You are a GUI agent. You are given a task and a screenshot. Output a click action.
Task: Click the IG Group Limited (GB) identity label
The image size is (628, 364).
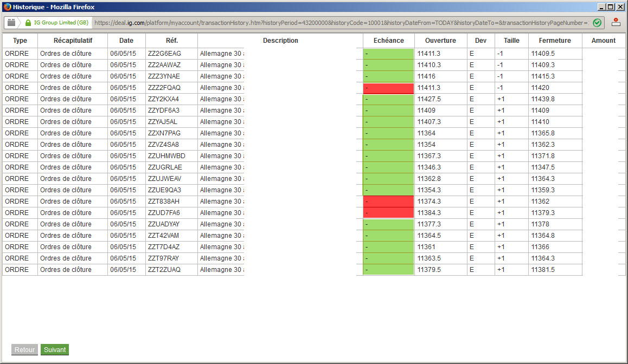point(61,23)
